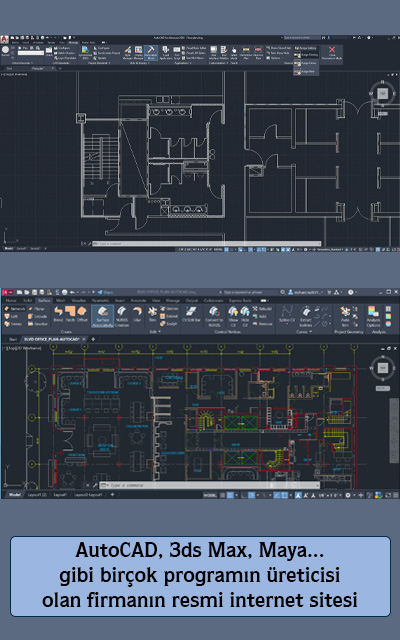Select the Spline CV tool
The image size is (400, 640).
287,314
